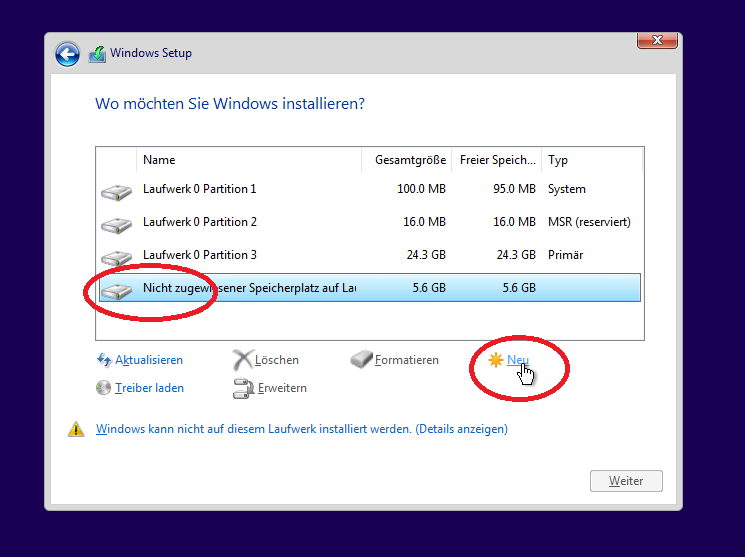This screenshot has height=557, width=745.
Task: Click the System type cell
Action: [x=567, y=189]
